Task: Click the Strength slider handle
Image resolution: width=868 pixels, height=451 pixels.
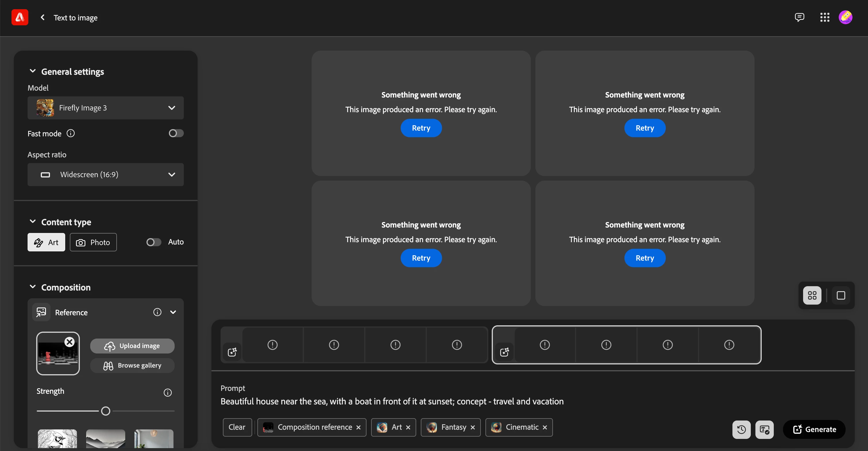Action: (105, 411)
